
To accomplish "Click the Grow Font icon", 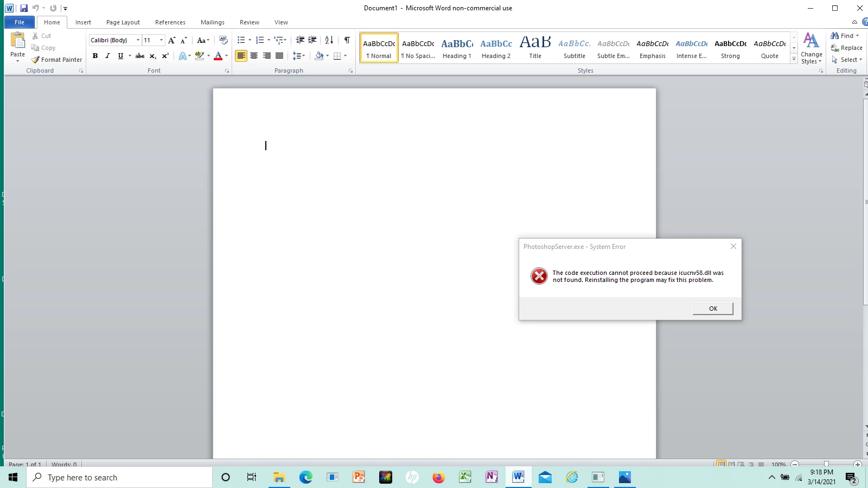I will pos(172,40).
